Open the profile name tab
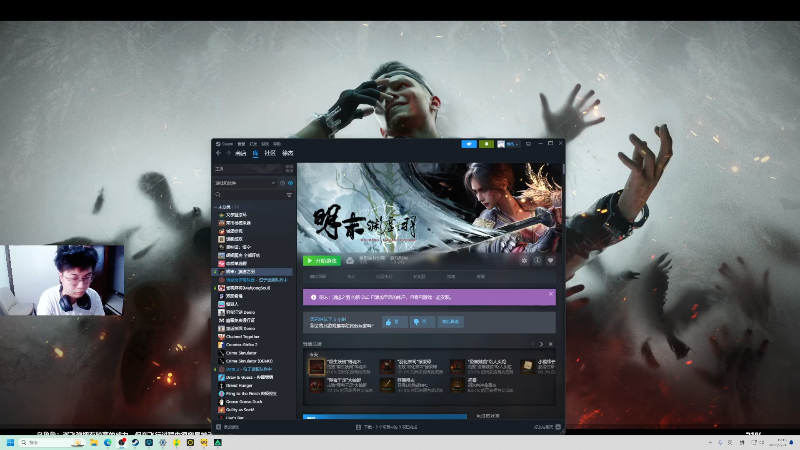800x450 pixels. (288, 153)
